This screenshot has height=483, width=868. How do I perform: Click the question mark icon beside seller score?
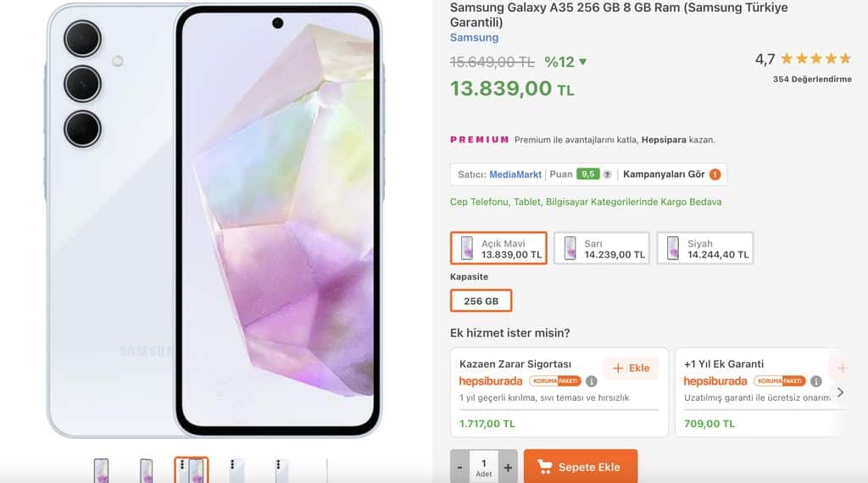pos(607,175)
